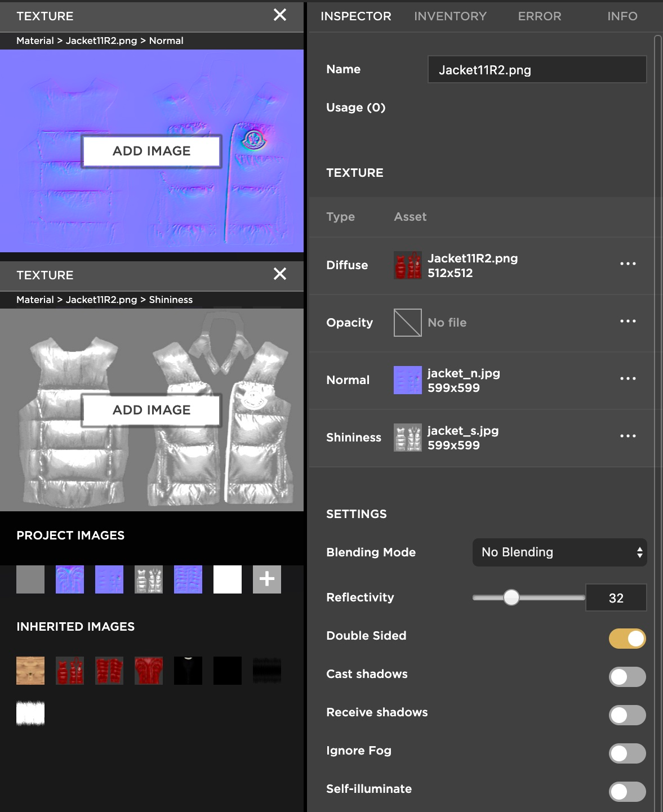Select the solid black inherited image
663x812 pixels.
228,671
